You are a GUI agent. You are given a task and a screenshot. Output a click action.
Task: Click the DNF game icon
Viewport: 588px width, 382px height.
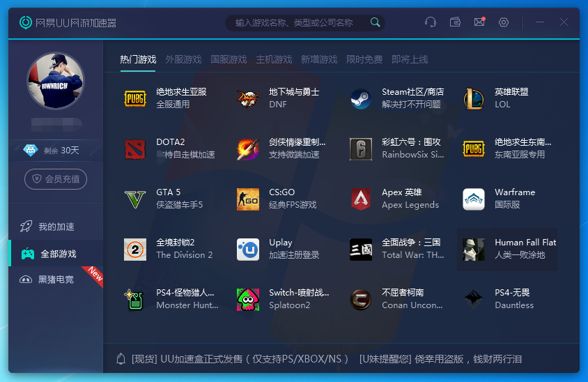point(248,98)
